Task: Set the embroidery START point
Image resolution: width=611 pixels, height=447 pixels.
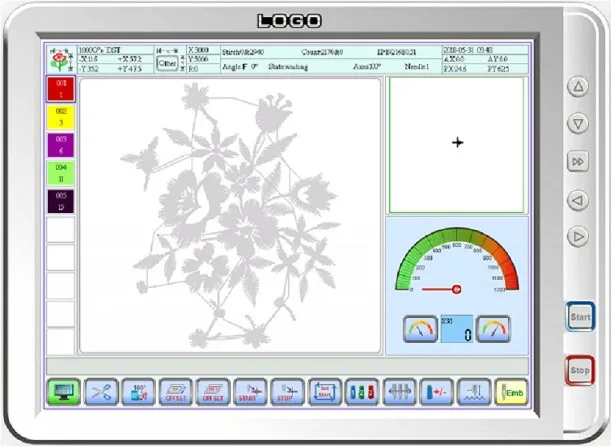Action: (250, 392)
